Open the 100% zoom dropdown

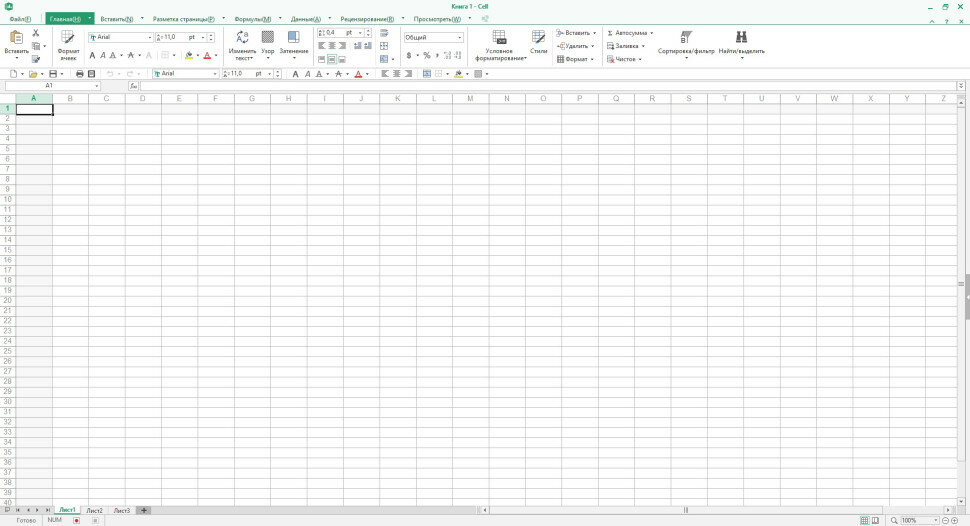click(935, 520)
